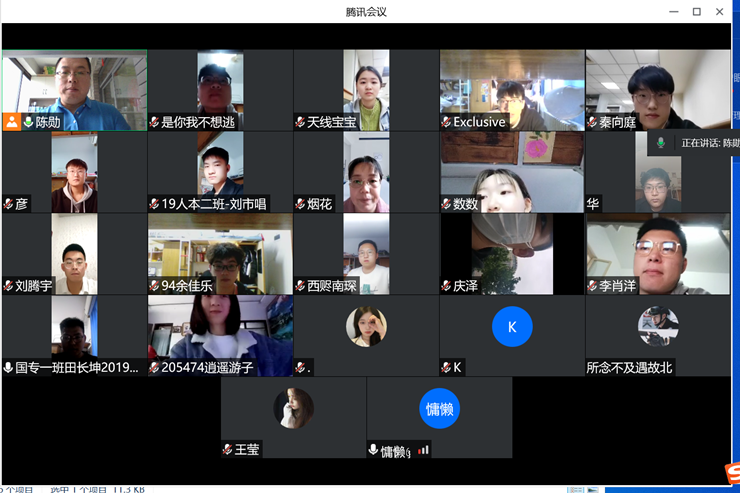This screenshot has width=740, height=493.
Task: Click the microphone icon in the 正在讲话 indicator
Action: (660, 143)
